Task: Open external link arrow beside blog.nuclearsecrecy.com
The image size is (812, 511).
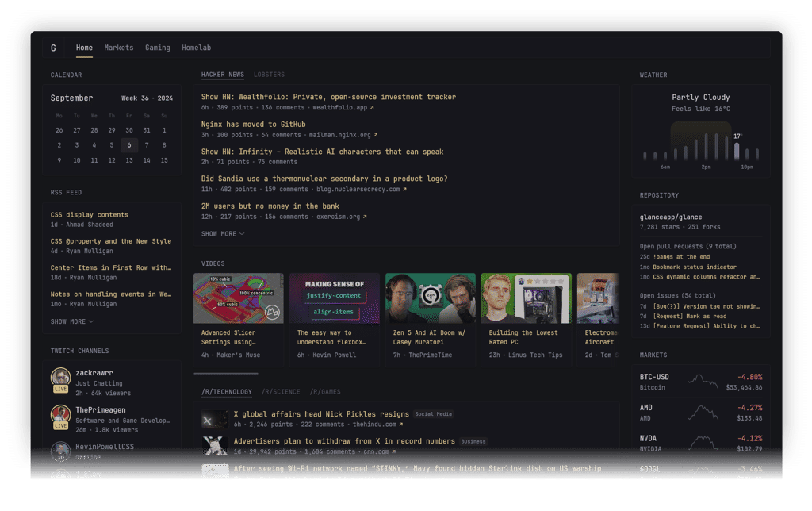Action: pos(404,190)
